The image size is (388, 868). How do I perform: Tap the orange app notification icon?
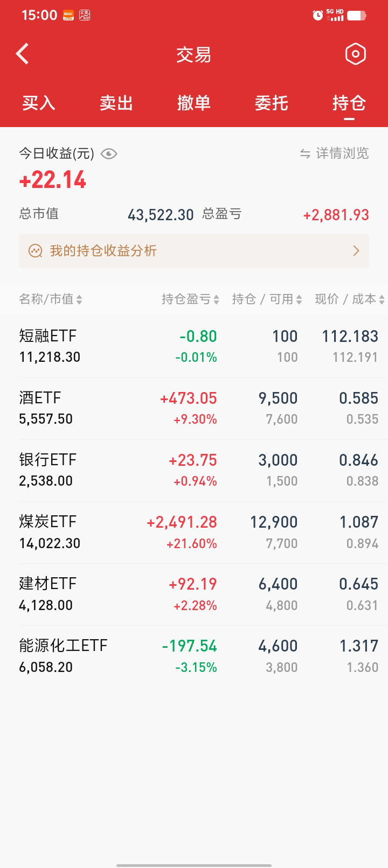click(x=68, y=15)
